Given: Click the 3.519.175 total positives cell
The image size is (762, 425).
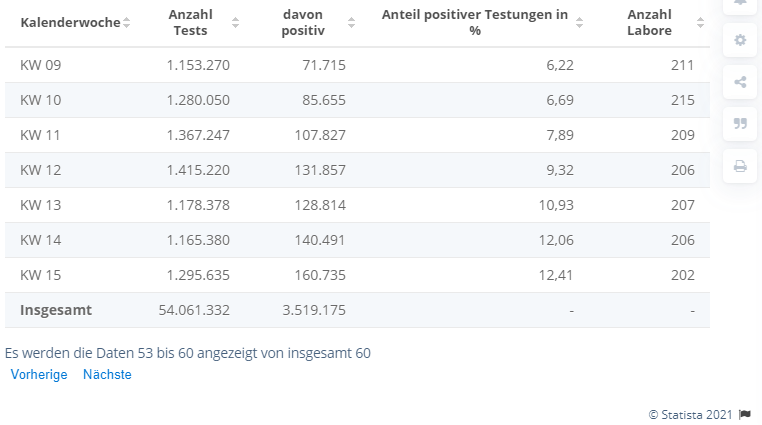Looking at the screenshot, I should [x=314, y=310].
